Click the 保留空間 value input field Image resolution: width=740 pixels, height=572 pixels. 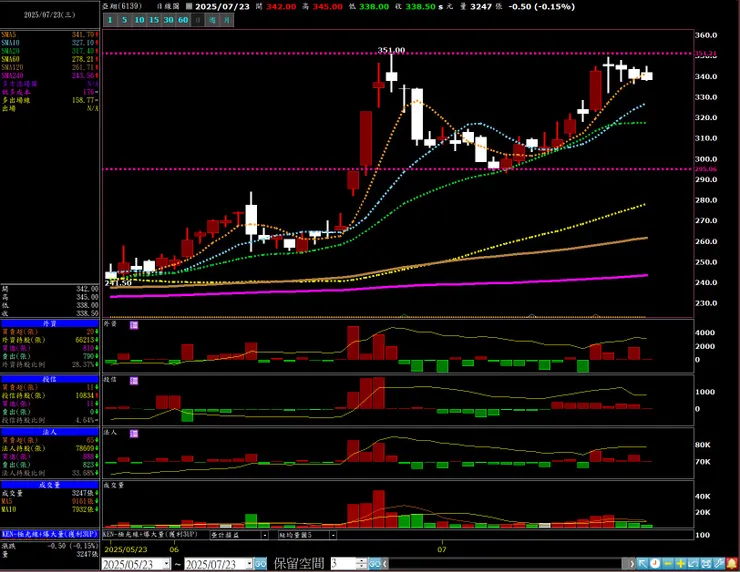pos(344,564)
